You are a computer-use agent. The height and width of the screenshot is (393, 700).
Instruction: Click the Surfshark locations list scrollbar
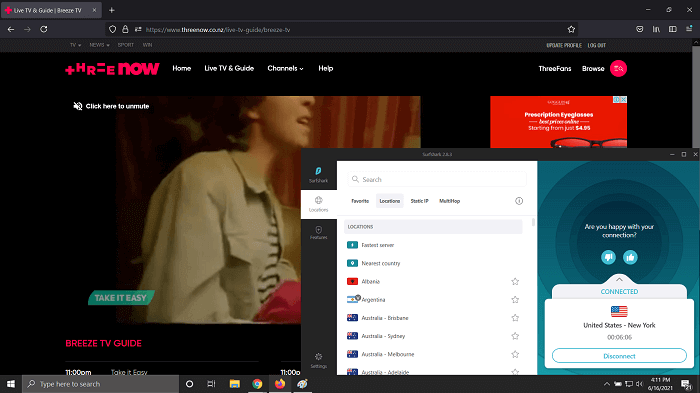[x=533, y=222]
